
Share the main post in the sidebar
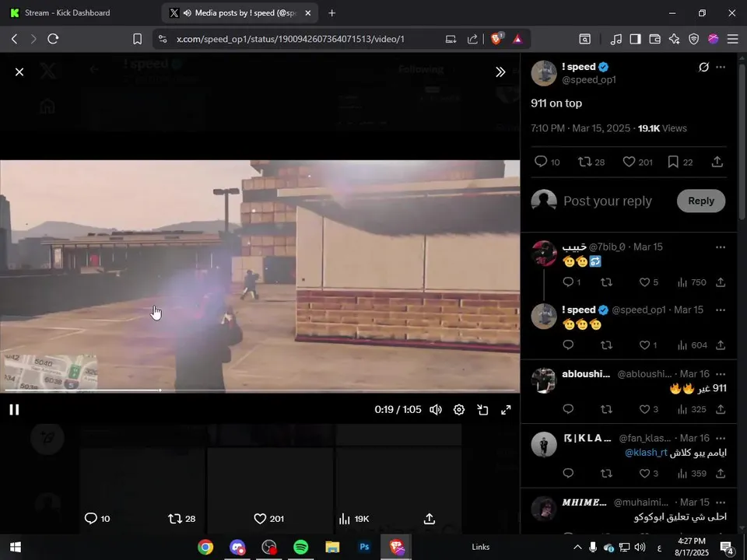point(717,162)
